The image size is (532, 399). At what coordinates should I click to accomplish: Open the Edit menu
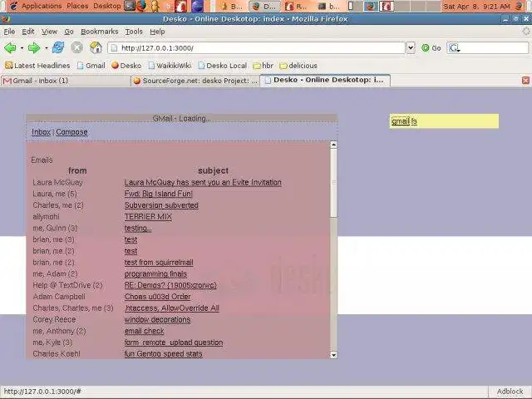click(x=28, y=32)
